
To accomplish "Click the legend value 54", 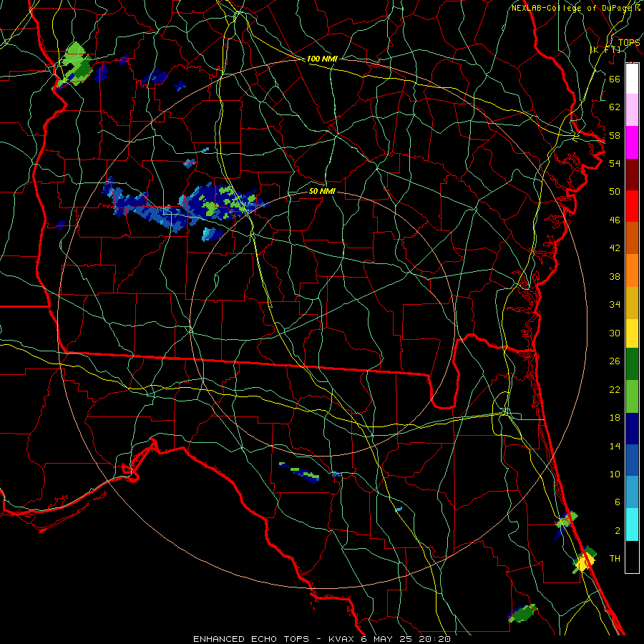I will click(615, 163).
